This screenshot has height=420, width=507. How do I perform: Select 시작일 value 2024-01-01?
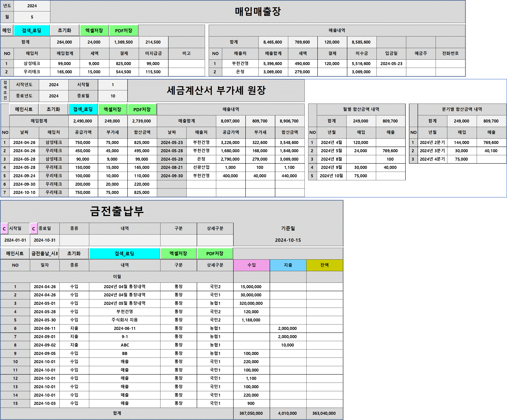click(15, 240)
